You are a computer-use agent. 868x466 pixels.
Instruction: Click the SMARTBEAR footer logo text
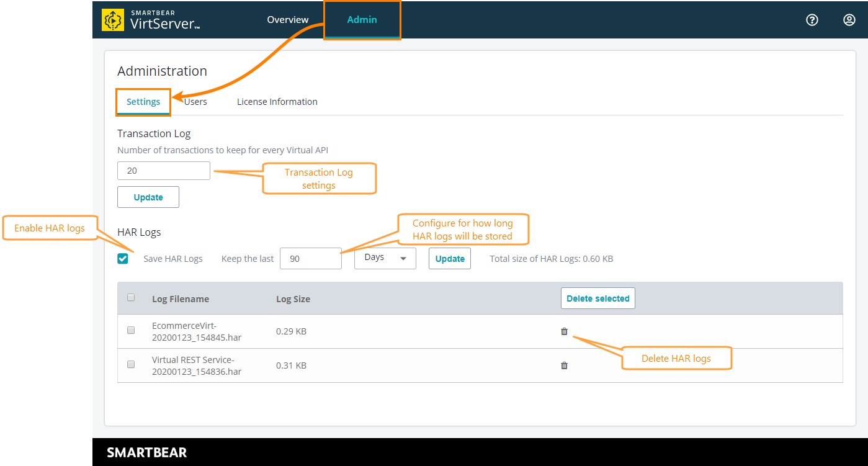coord(147,452)
